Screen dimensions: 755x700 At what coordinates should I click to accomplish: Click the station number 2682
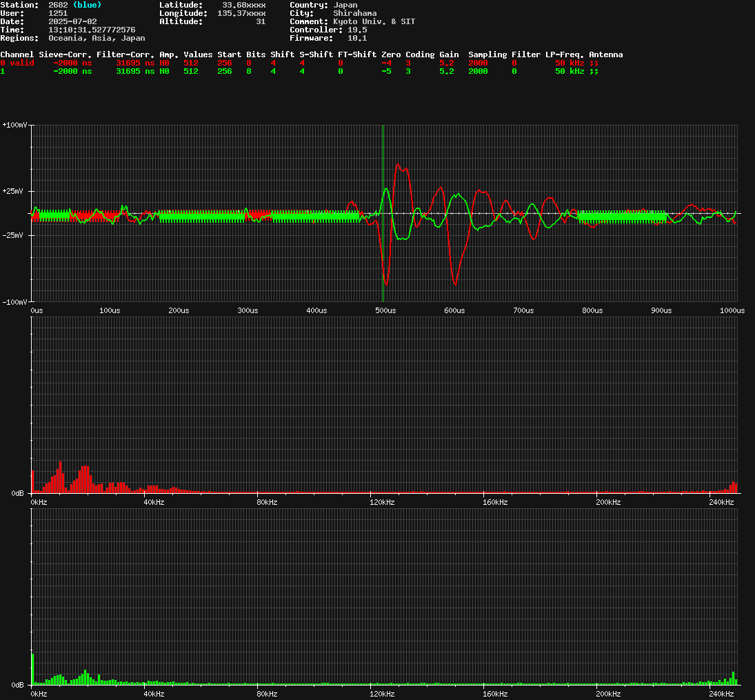point(58,5)
